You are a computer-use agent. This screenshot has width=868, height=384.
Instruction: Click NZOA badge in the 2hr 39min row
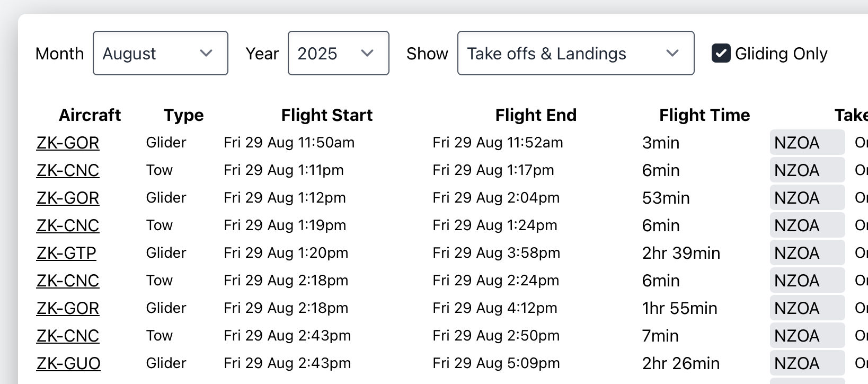(x=807, y=253)
